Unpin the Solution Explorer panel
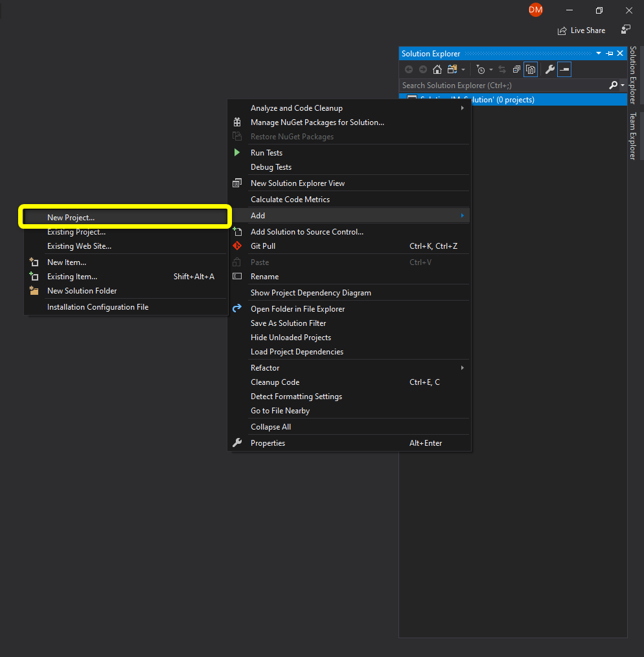This screenshot has width=644, height=657. (610, 53)
